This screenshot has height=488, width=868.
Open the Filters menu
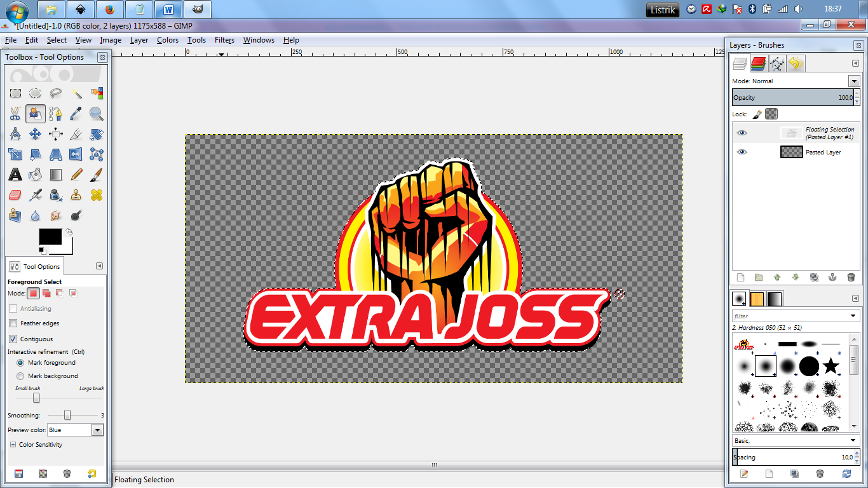(x=224, y=40)
